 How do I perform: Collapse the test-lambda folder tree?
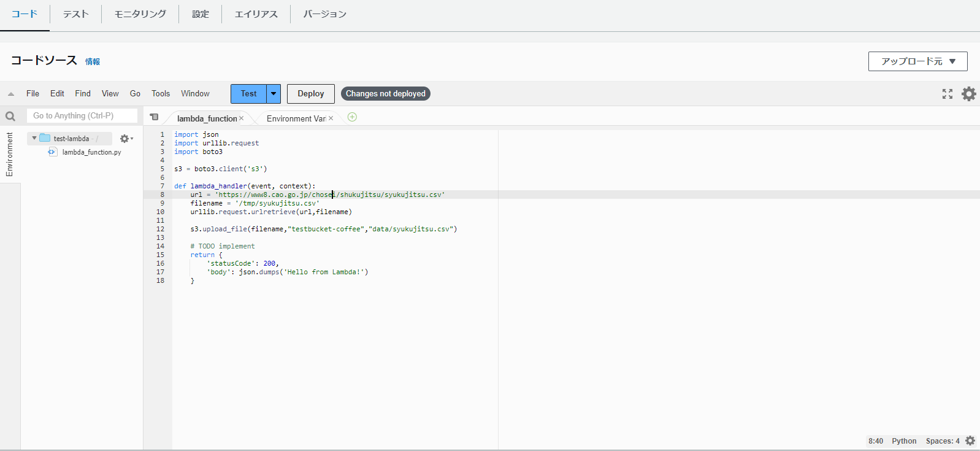pyautogui.click(x=34, y=138)
